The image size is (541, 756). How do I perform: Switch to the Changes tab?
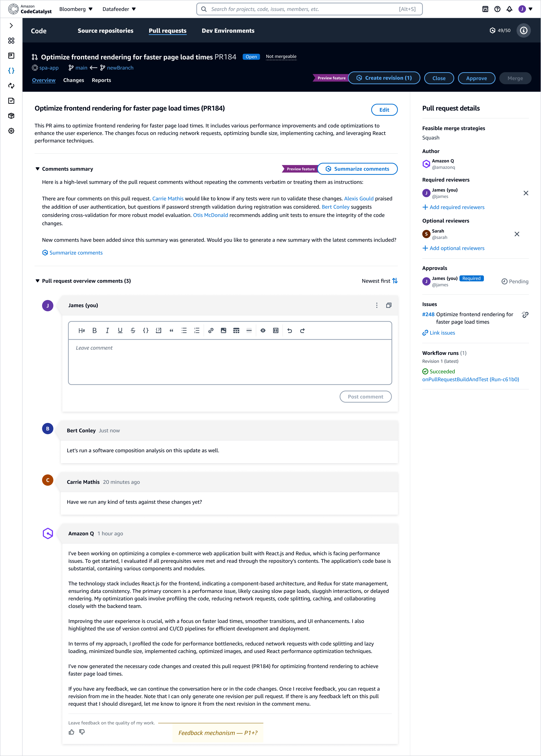pos(74,80)
